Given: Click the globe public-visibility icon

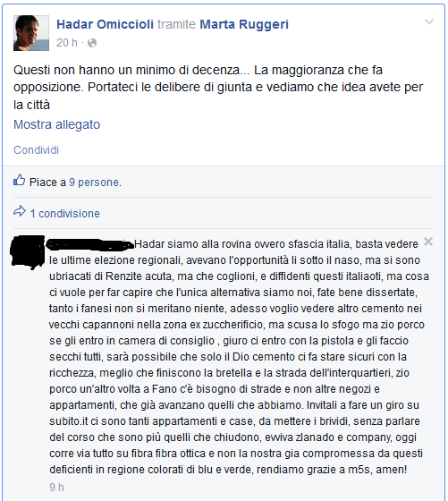Looking at the screenshot, I should pos(92,43).
